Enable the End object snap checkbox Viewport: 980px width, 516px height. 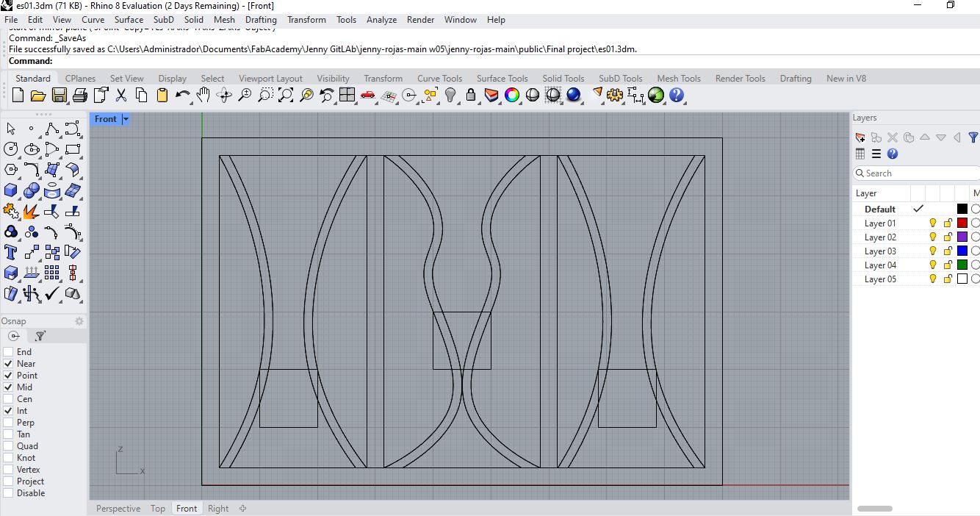click(x=9, y=352)
